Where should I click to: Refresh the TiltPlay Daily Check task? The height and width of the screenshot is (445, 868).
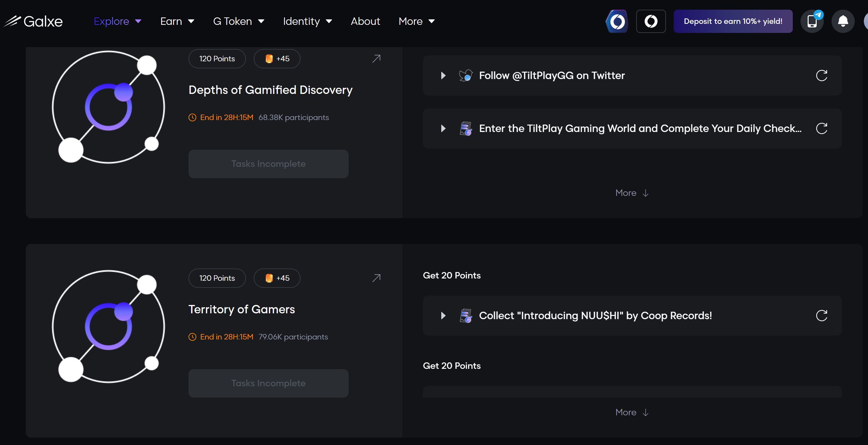click(822, 128)
